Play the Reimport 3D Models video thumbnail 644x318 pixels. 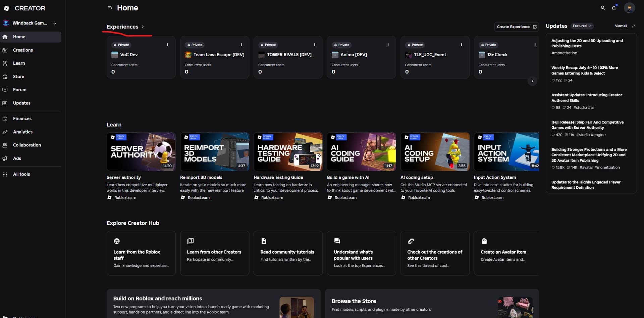(215, 152)
